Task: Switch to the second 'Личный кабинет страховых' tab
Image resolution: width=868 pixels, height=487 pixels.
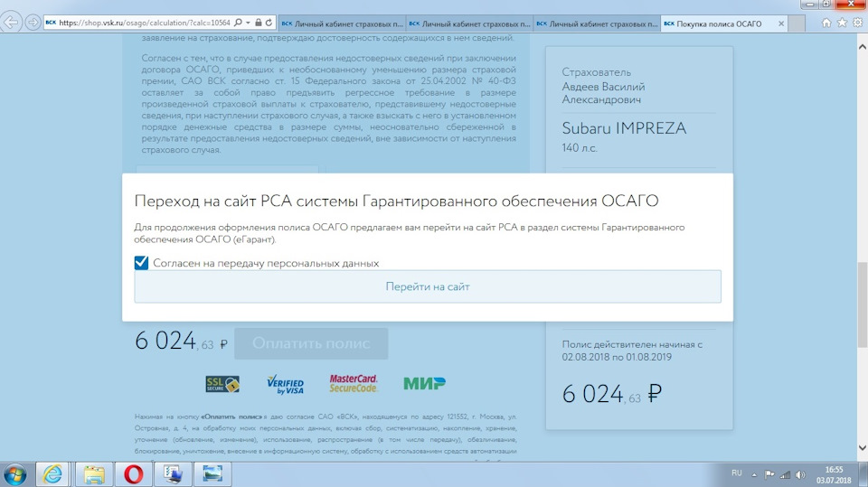Action: click(x=469, y=23)
